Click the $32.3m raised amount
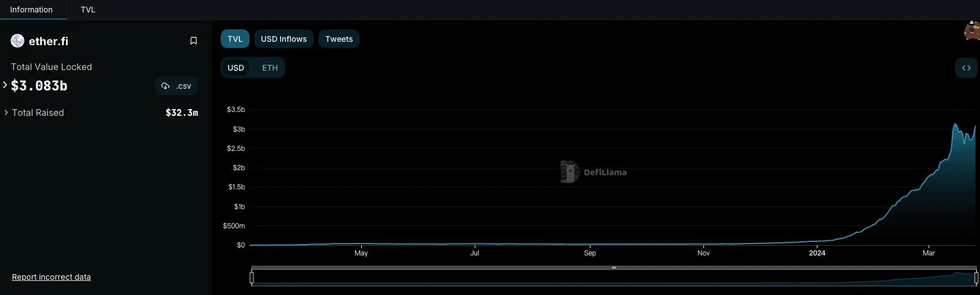 pos(182,112)
